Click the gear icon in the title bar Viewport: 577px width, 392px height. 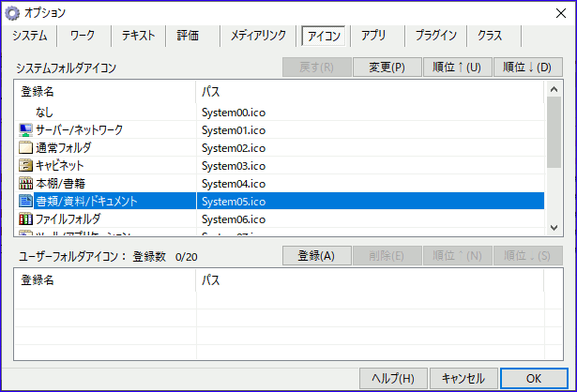[12, 13]
